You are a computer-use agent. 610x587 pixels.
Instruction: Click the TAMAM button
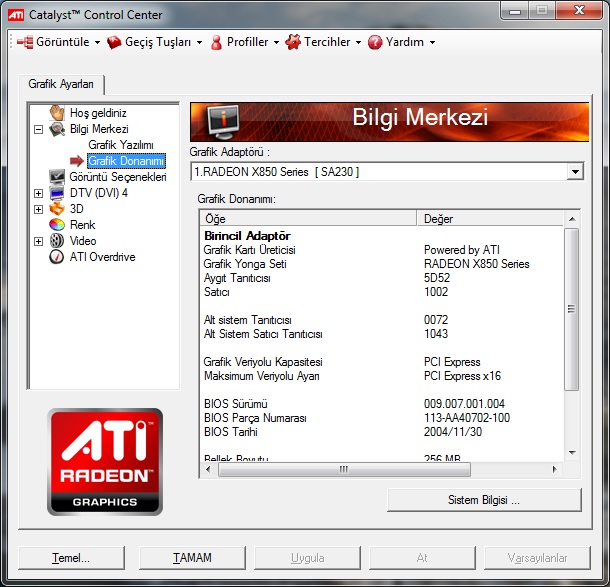192,558
